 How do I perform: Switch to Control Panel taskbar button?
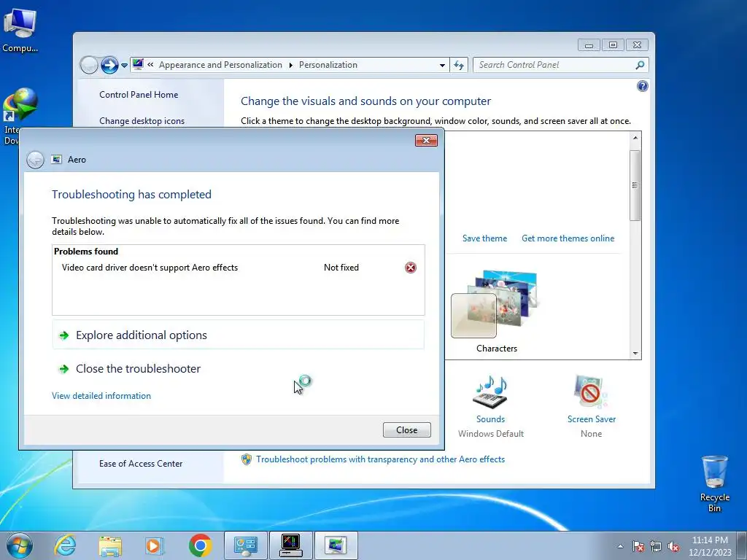(246, 545)
